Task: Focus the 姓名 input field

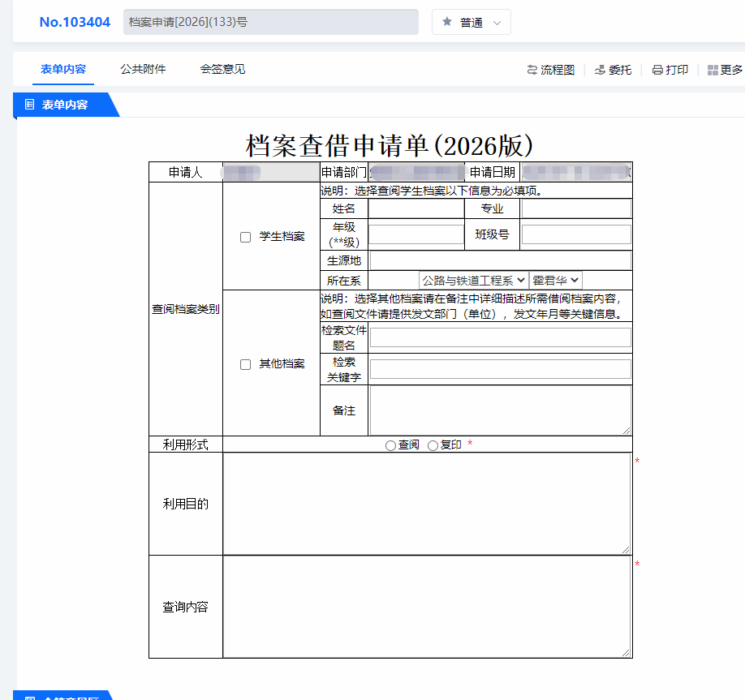Action: coord(416,208)
